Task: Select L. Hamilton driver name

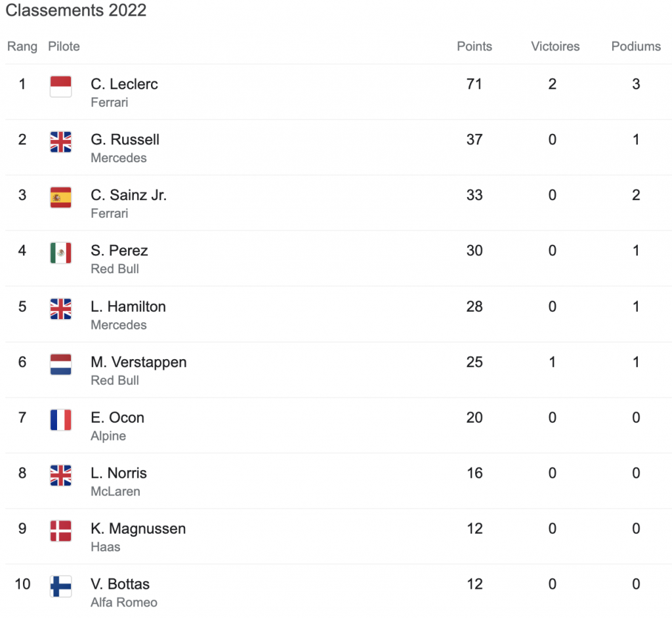Action: 128,307
